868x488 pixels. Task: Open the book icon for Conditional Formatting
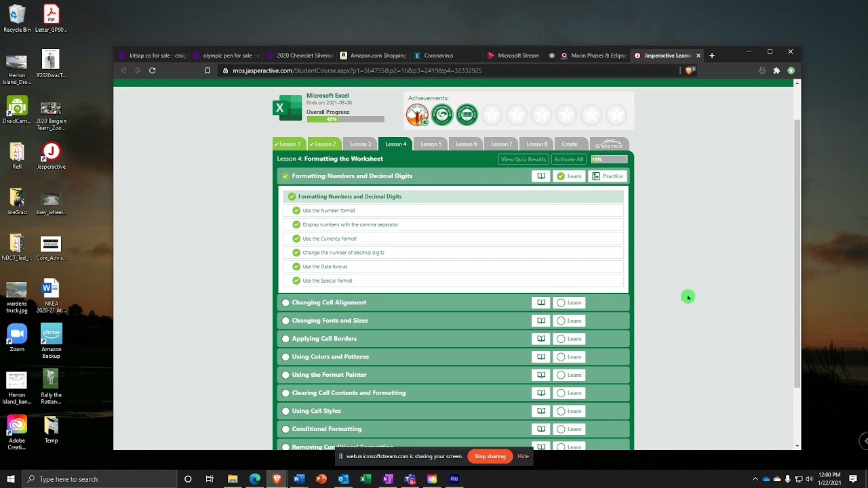coord(541,429)
